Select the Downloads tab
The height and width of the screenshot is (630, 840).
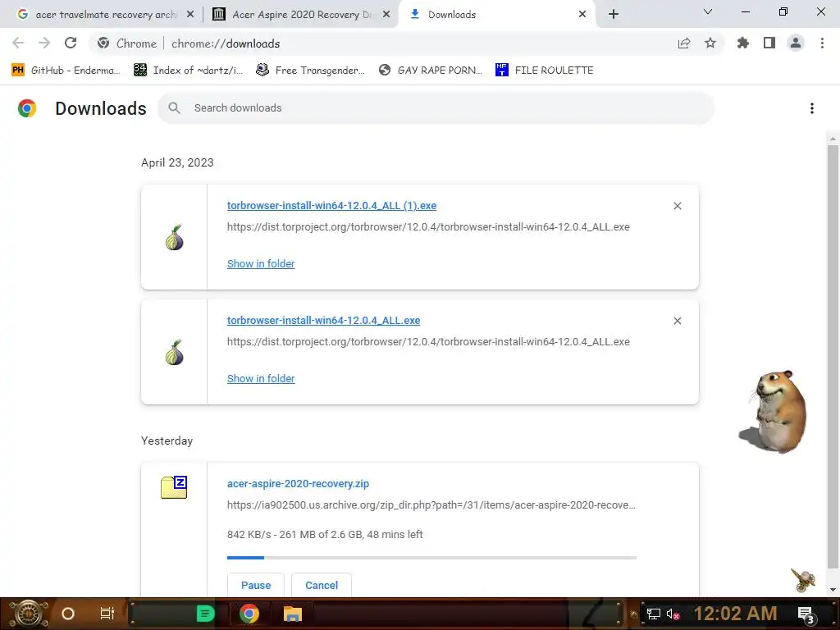coord(496,15)
